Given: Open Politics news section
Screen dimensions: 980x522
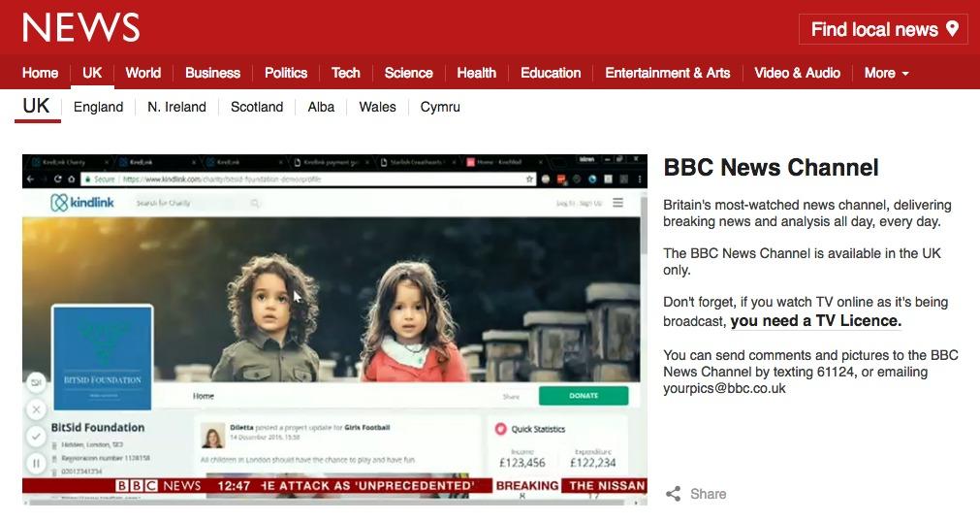Looking at the screenshot, I should coord(286,73).
